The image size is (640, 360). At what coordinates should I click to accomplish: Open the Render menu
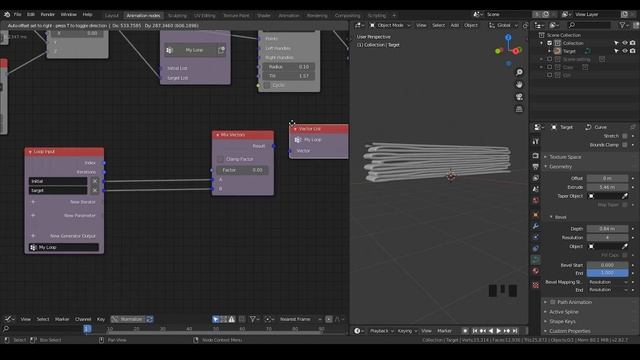point(47,14)
